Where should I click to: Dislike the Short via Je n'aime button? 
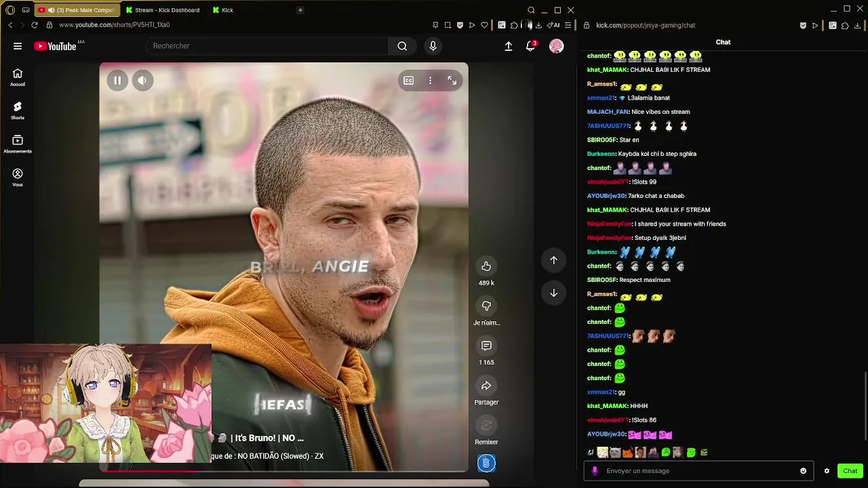click(486, 306)
